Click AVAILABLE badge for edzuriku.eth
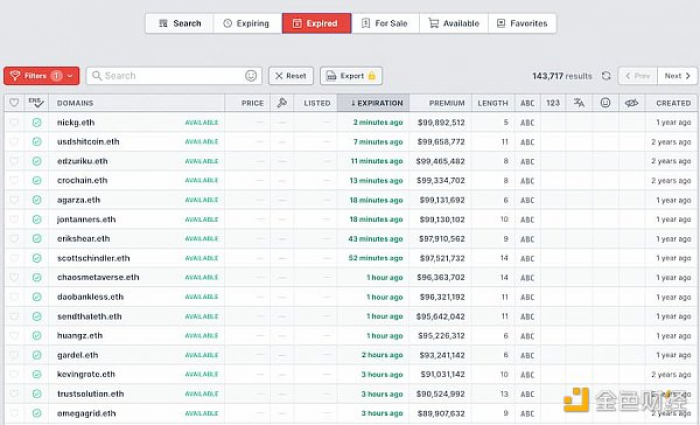Screen dimensions: 700x425 [201, 161]
